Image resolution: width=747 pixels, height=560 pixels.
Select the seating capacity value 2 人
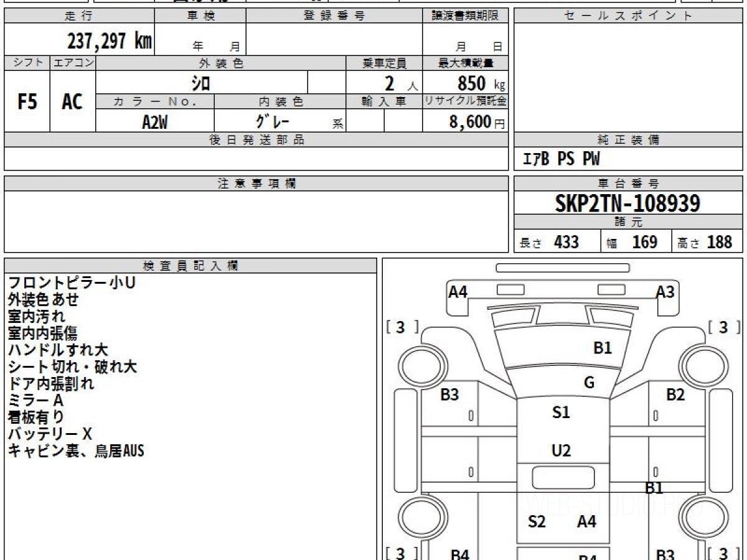pos(402,83)
